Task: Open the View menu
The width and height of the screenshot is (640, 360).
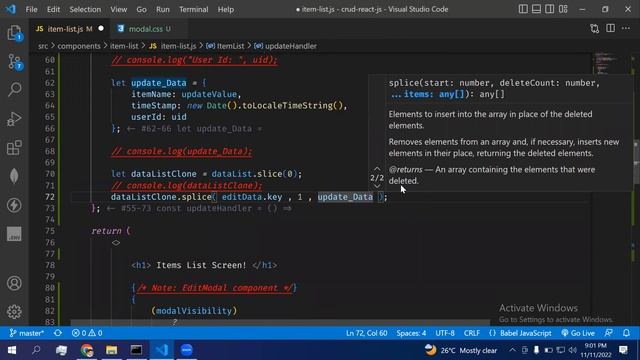Action: [x=118, y=9]
